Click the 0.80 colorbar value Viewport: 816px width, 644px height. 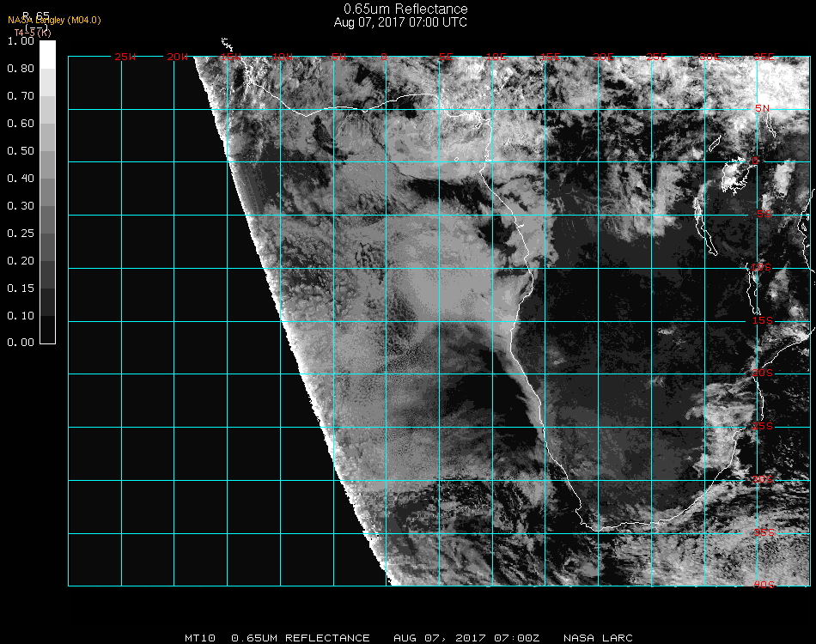(21, 68)
